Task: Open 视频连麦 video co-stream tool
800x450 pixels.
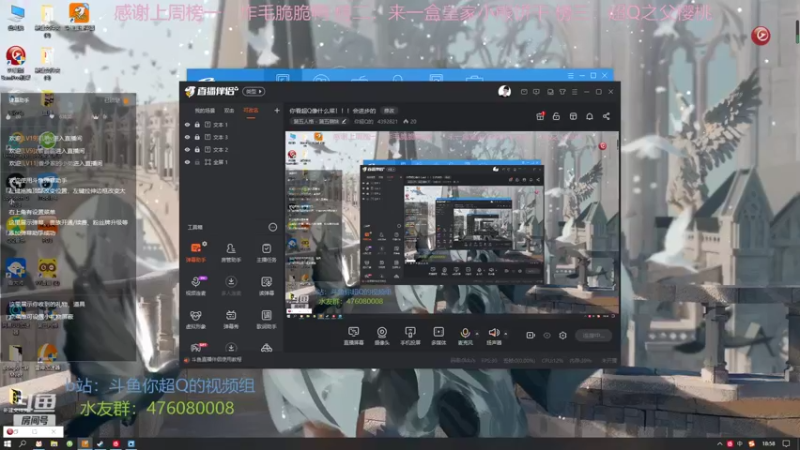Action: coord(196,286)
